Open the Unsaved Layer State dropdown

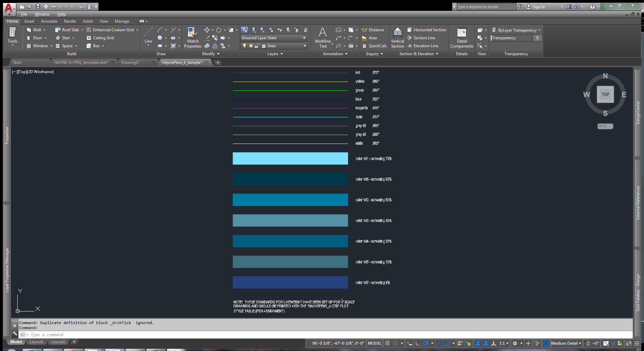click(x=274, y=38)
